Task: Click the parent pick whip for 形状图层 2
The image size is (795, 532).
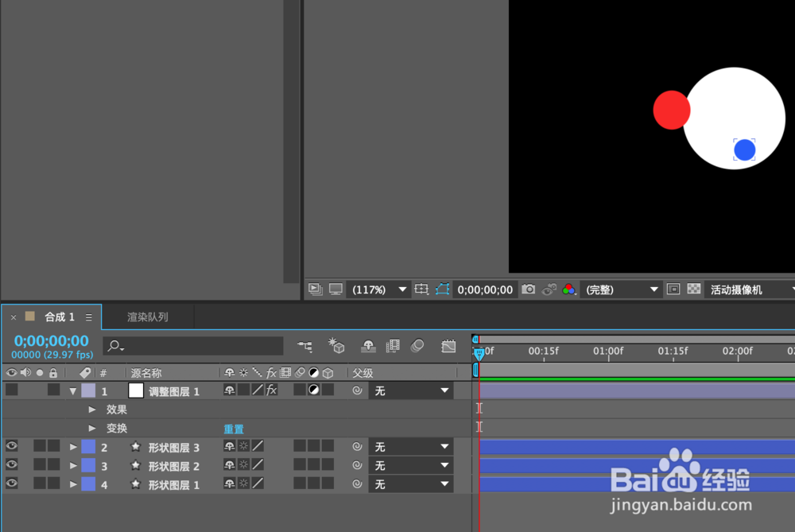Action: click(358, 465)
